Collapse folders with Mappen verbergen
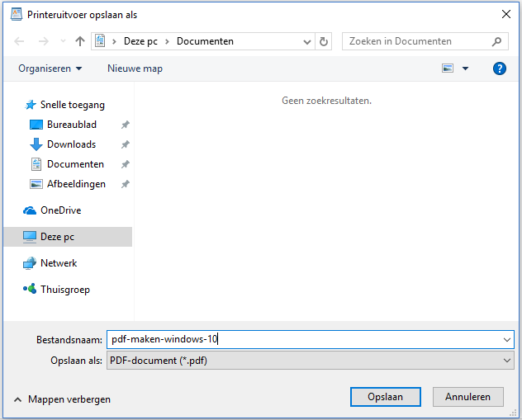The height and width of the screenshot is (420, 522). click(x=62, y=399)
